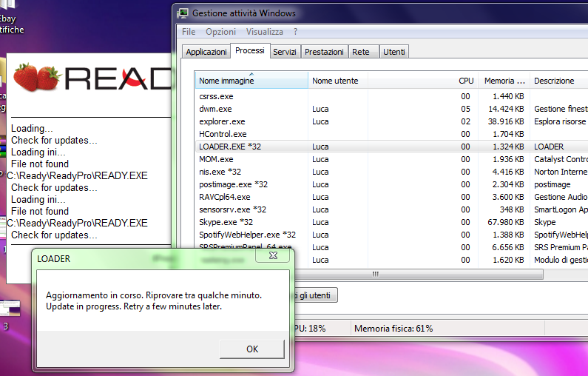This screenshot has height=376, width=588.
Task: Select the sensorsrv.exe *32 process
Action: point(391,209)
